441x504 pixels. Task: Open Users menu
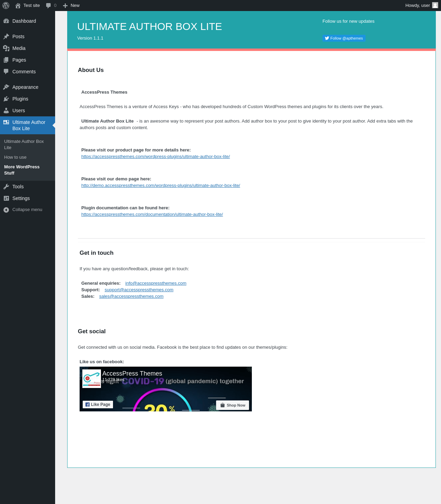[x=28, y=111]
